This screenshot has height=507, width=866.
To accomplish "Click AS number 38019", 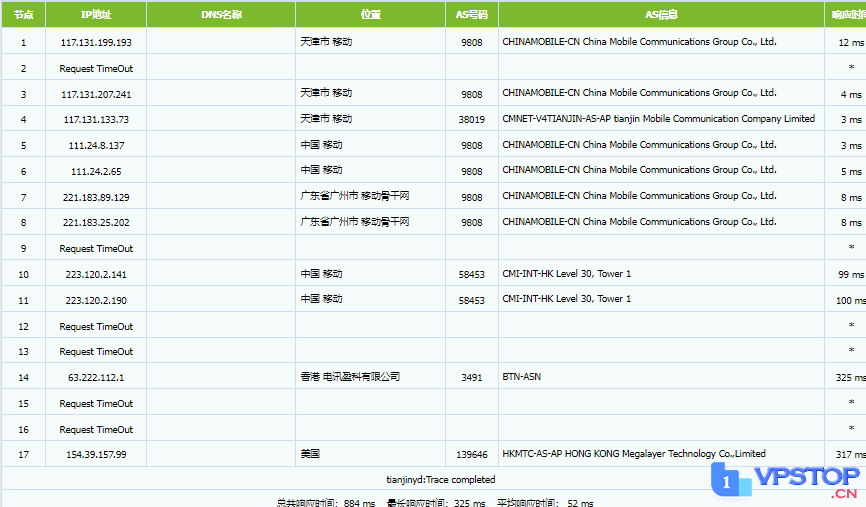I will point(472,119).
